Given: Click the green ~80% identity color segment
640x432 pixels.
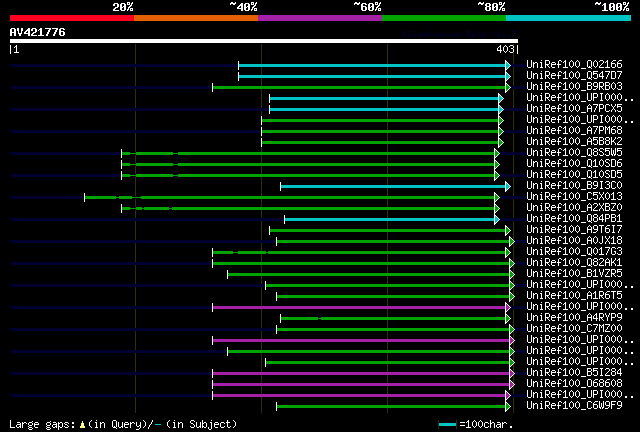Looking at the screenshot, I should [x=444, y=18].
